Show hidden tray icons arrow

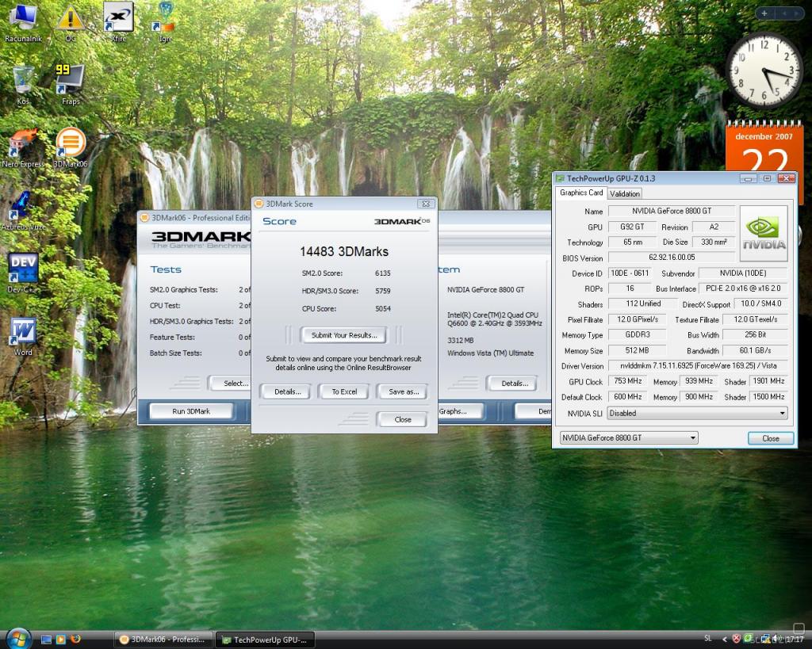pos(724,639)
